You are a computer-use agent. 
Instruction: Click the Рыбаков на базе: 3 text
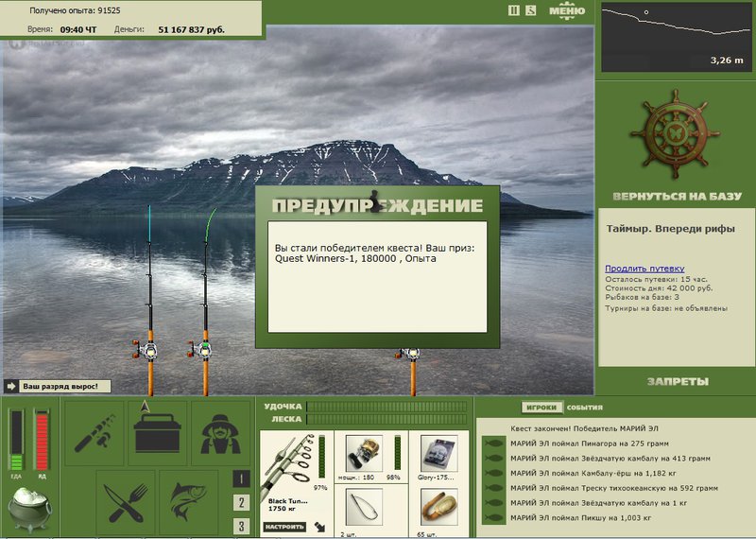coord(643,297)
